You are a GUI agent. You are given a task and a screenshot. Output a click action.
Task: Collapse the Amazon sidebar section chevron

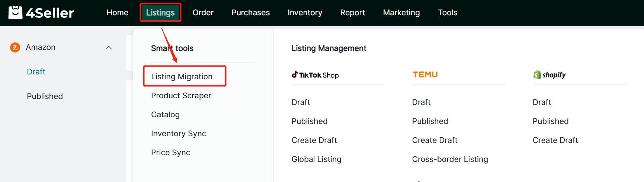point(109,48)
